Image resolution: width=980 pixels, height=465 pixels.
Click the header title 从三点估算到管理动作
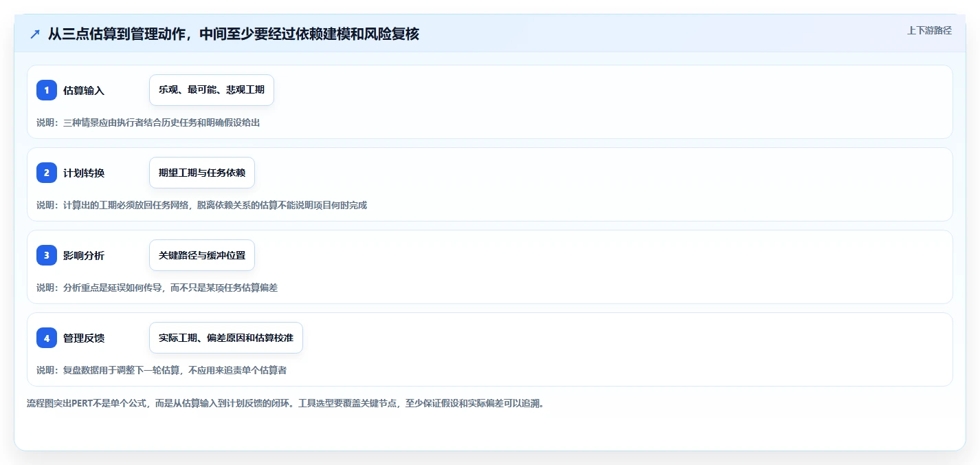tap(234, 34)
